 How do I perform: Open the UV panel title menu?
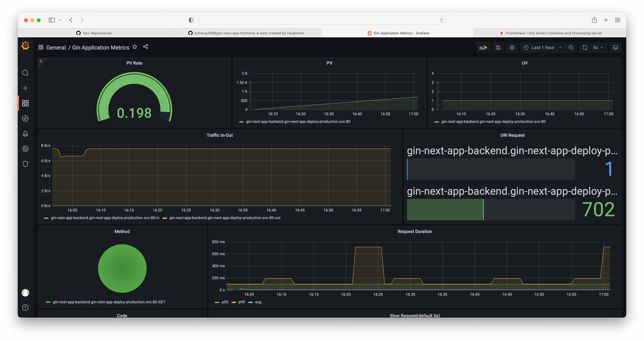525,63
